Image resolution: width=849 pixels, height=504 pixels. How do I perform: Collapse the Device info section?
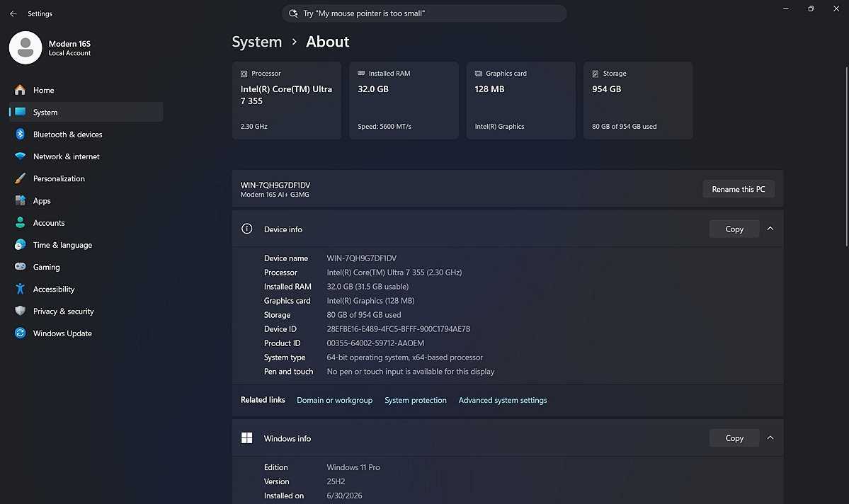(770, 229)
